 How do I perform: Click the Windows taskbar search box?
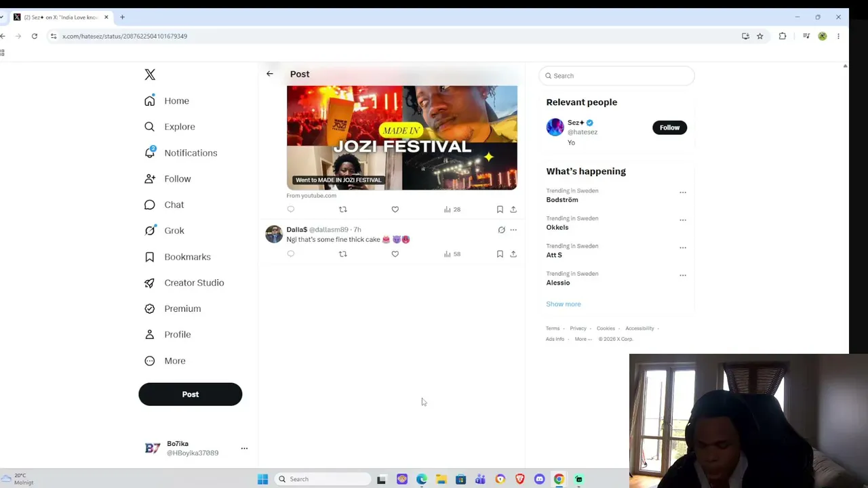pyautogui.click(x=323, y=479)
